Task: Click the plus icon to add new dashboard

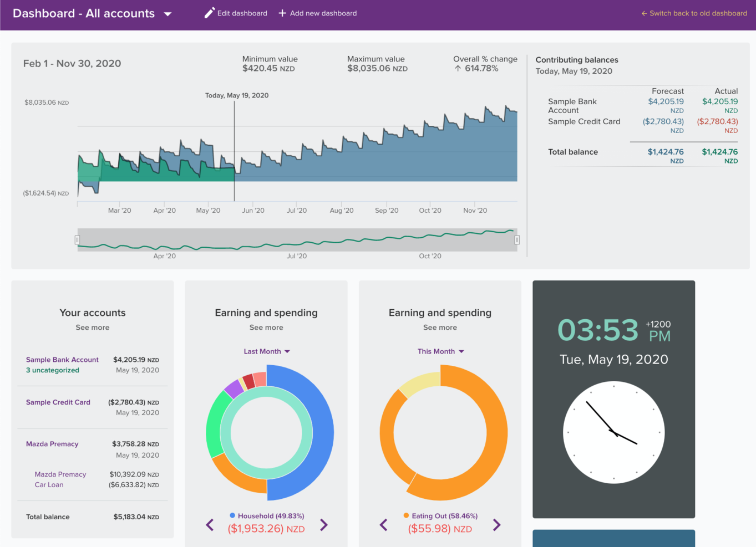Action: tap(282, 12)
